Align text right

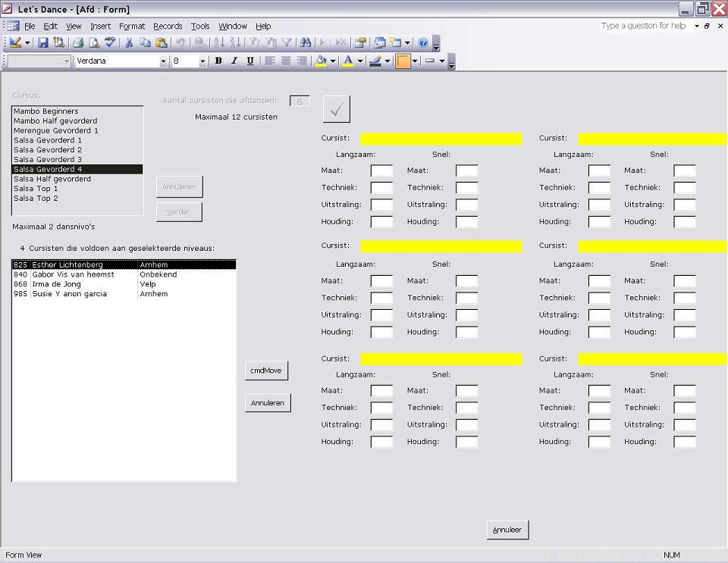pyautogui.click(x=301, y=61)
